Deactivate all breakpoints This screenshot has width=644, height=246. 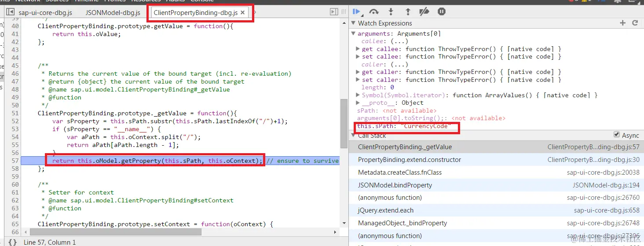424,12
